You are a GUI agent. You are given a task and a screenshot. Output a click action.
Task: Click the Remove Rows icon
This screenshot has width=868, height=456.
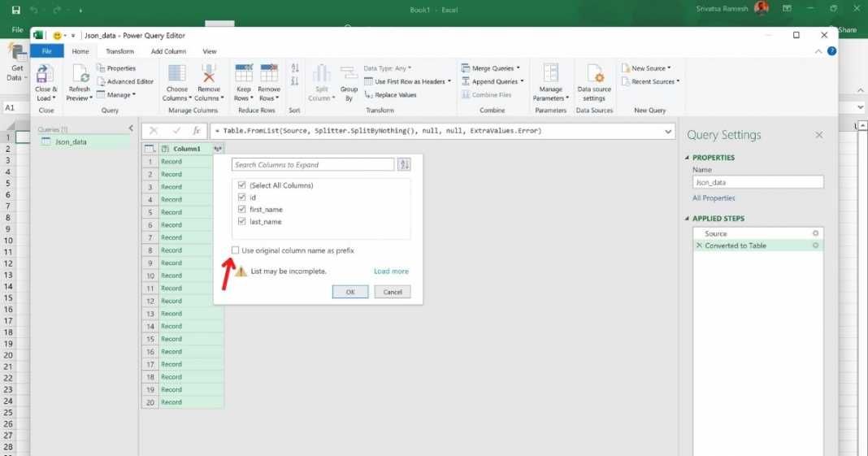tap(269, 74)
